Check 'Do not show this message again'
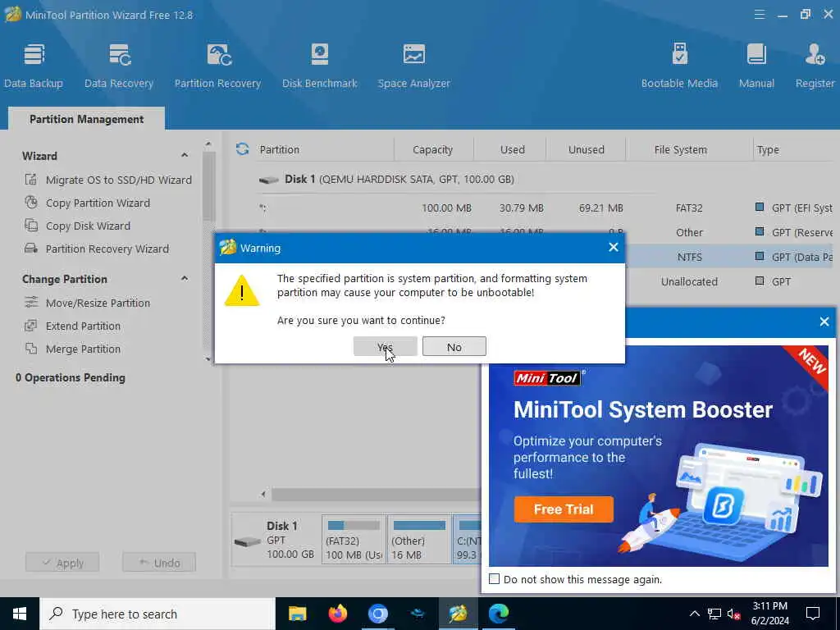 (x=494, y=579)
